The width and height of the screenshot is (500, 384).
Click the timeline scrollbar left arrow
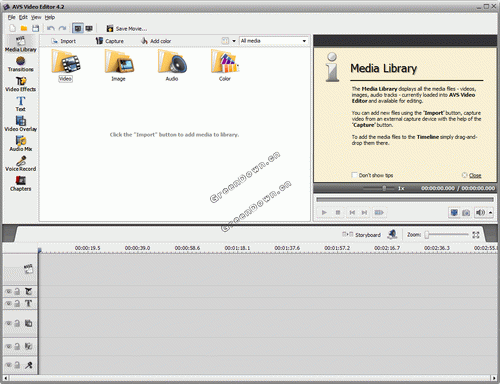tap(6, 378)
